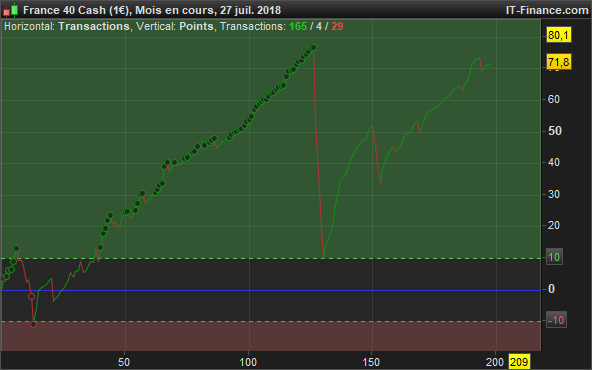Click the red -10 threshold label
This screenshot has width=592, height=370.
click(x=556, y=320)
